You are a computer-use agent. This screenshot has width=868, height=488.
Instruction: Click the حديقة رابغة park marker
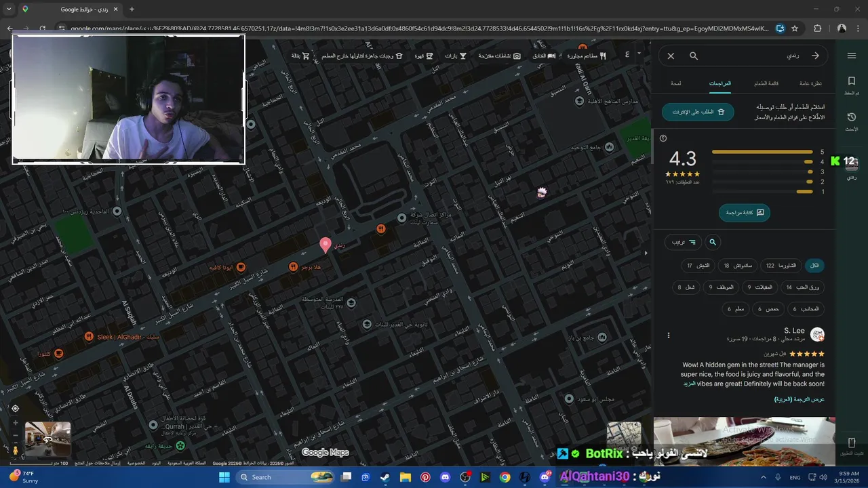point(180,445)
